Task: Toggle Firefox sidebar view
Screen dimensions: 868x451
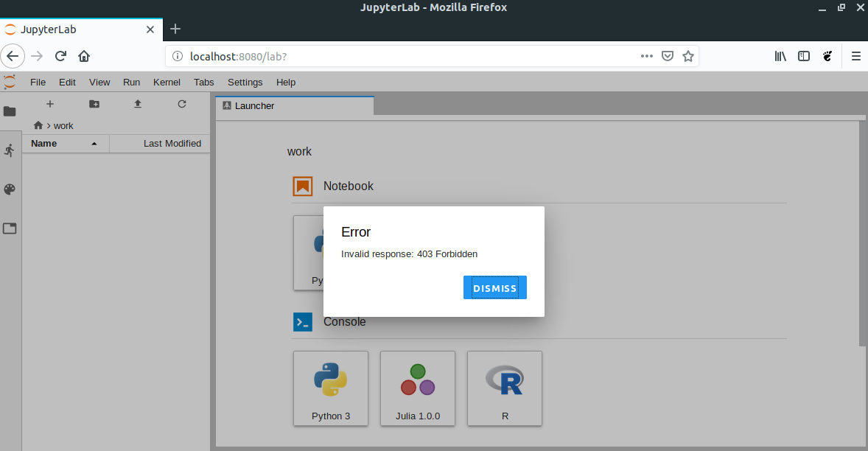Action: [804, 56]
